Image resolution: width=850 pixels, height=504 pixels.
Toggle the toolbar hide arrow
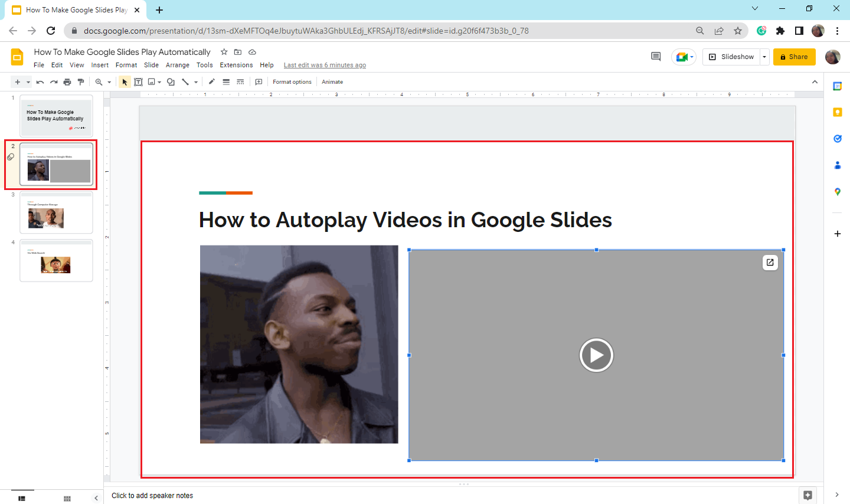(815, 81)
